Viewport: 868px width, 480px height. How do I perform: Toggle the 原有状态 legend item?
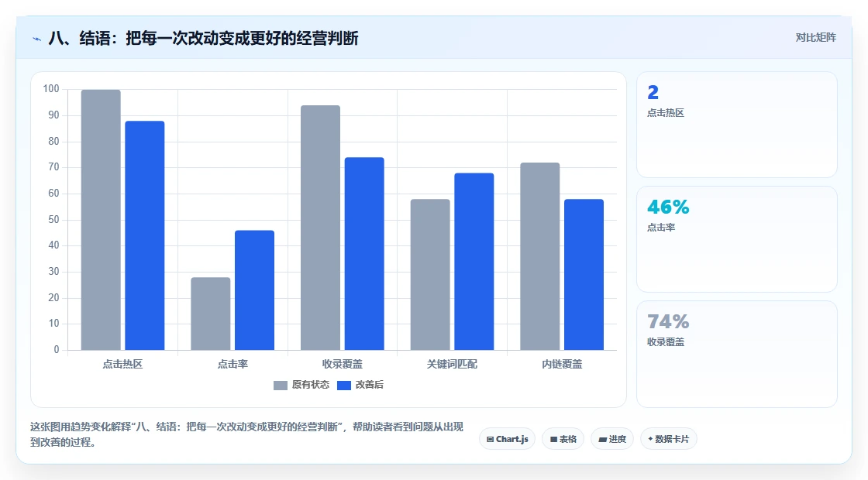pos(301,385)
